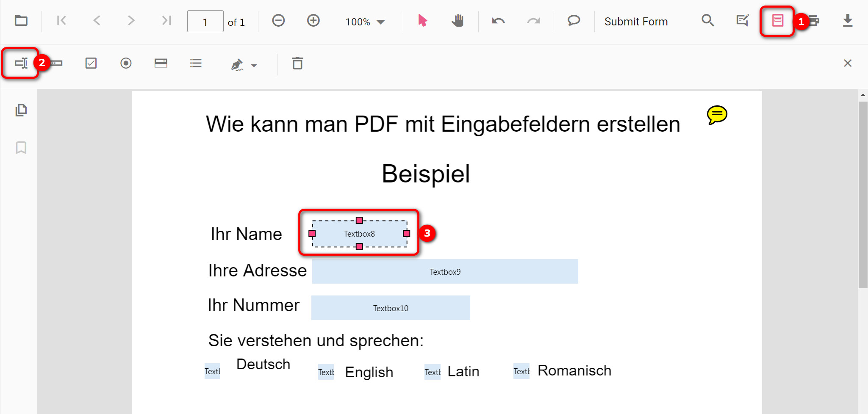Screen dimensions: 868x414
Task: Zoom in with the plus icon
Action: 313,20
